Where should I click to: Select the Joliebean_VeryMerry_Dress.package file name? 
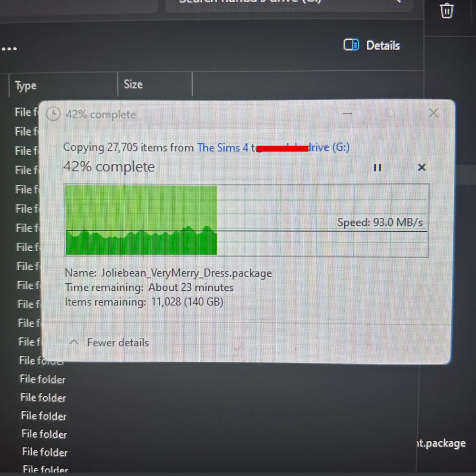(x=187, y=273)
